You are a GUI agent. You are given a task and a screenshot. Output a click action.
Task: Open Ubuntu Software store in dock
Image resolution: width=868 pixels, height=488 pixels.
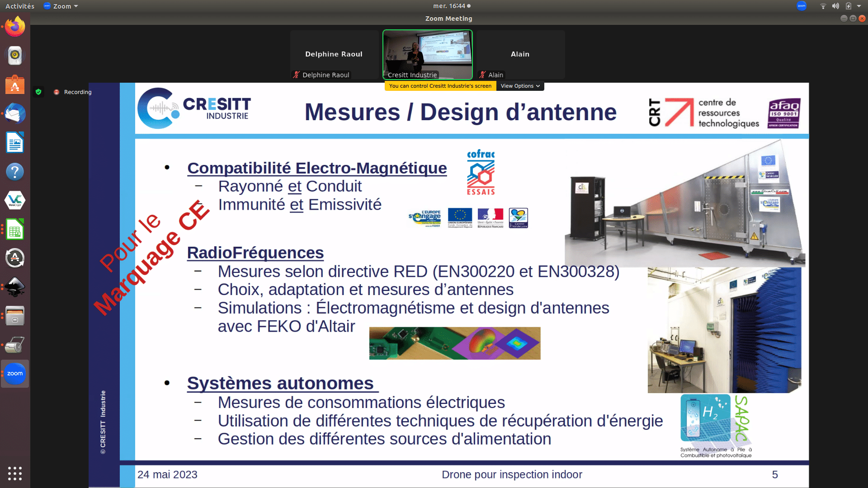(15, 84)
